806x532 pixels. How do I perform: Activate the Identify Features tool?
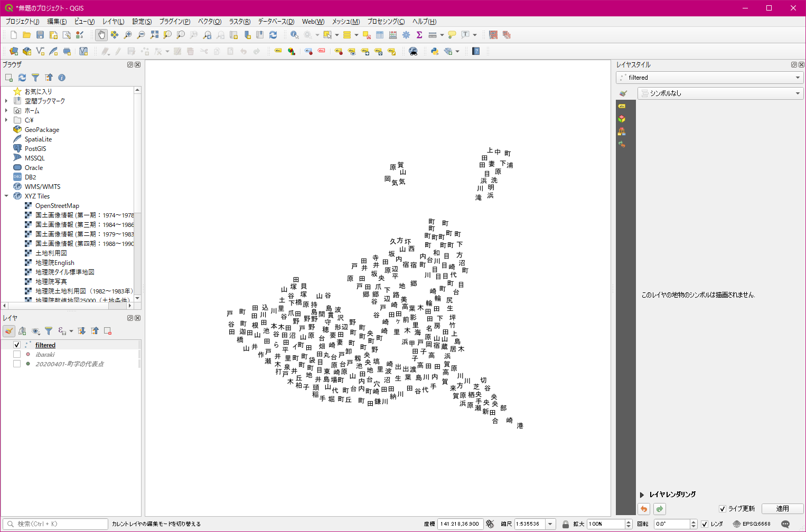(294, 35)
